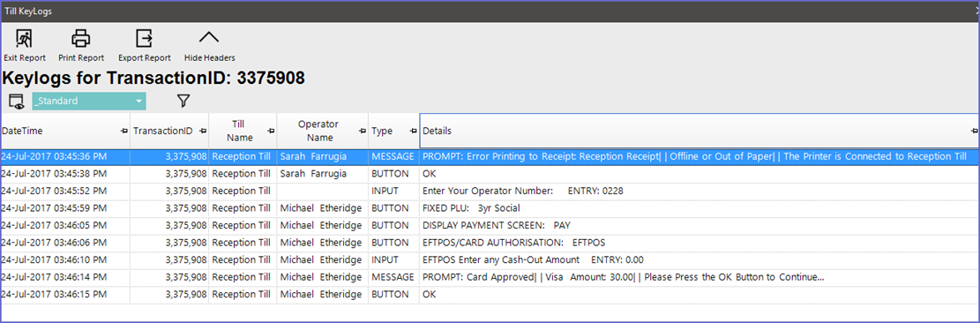Pin the Operator Name column
Screen dimensions: 980x323
pyautogui.click(x=362, y=131)
